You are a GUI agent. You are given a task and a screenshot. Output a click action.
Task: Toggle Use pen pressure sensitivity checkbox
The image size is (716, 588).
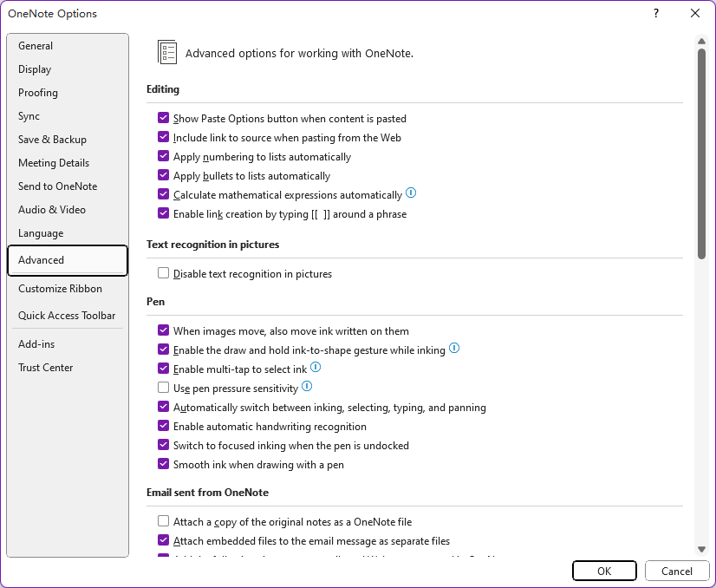point(163,389)
